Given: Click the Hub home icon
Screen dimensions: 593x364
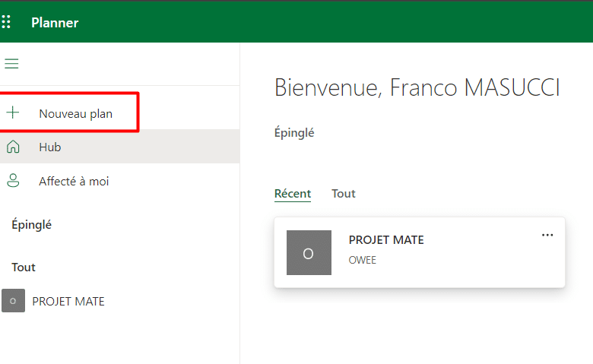Looking at the screenshot, I should [13, 147].
